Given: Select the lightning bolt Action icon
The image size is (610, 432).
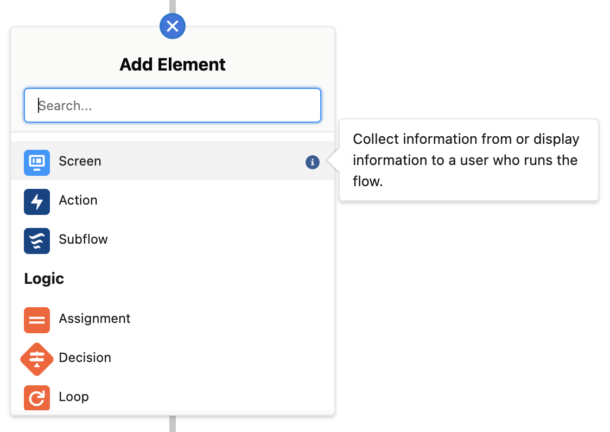Looking at the screenshot, I should tap(37, 201).
